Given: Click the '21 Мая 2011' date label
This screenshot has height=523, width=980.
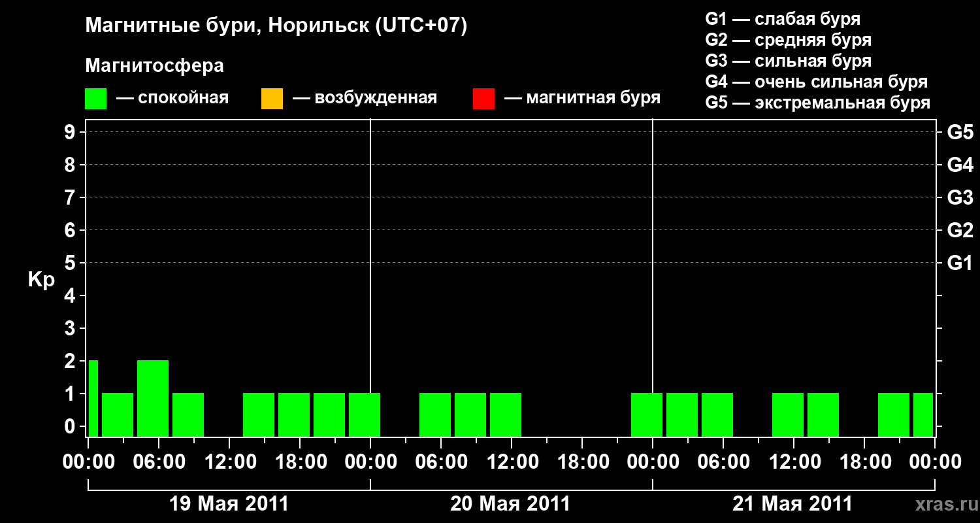Looking at the screenshot, I should click(792, 504).
